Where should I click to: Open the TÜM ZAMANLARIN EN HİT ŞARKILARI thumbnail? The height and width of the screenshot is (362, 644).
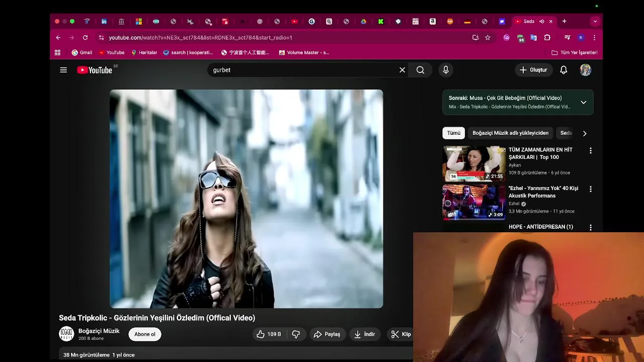[474, 163]
